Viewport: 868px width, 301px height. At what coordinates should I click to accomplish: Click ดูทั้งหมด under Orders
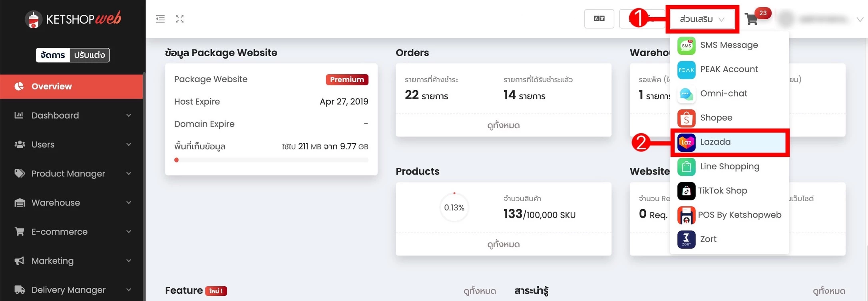pos(504,126)
